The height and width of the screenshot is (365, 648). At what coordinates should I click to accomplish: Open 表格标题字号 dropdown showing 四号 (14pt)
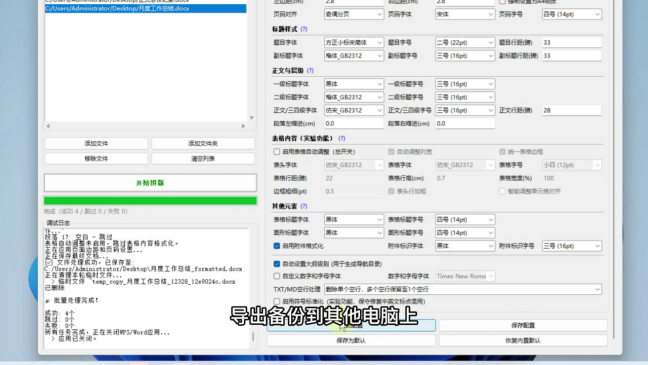465,219
